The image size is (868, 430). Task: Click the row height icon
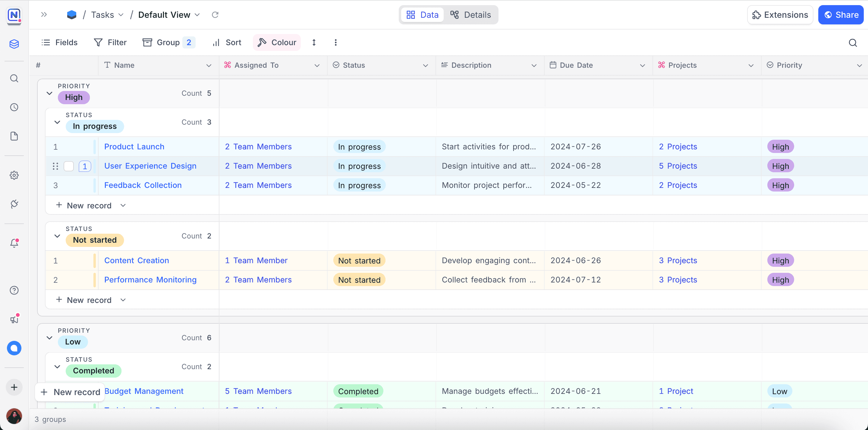pos(314,42)
